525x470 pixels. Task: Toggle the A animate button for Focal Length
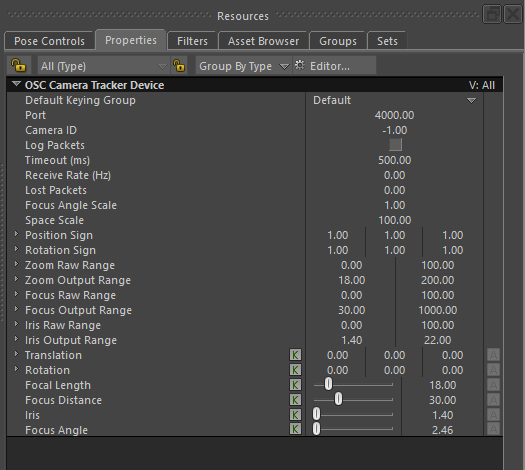tap(493, 385)
